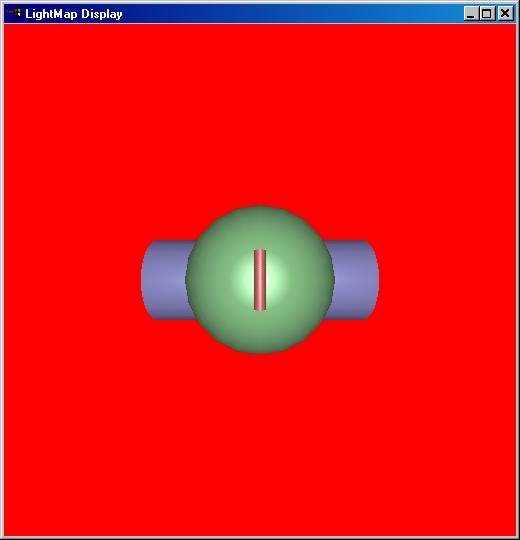Click the red background left of the cylinder
The height and width of the screenshot is (540, 520).
pyautogui.click(x=72, y=280)
